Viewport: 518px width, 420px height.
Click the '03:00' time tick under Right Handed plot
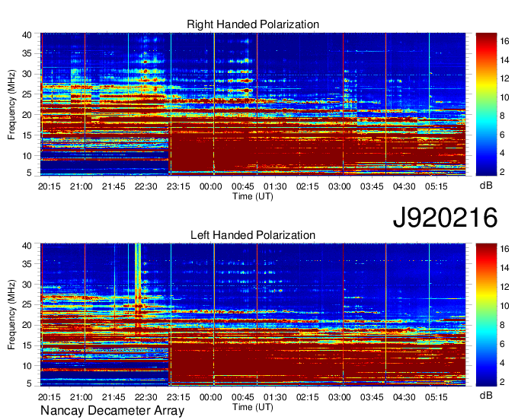click(340, 186)
